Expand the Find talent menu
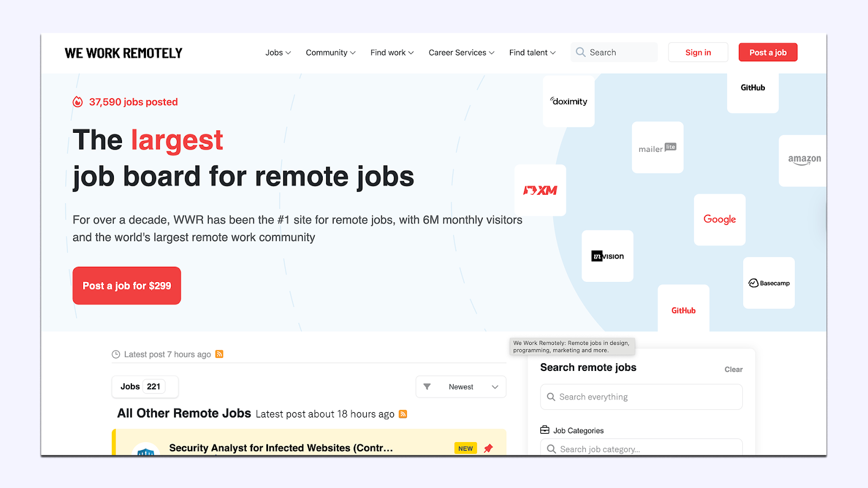Viewport: 868px width, 488px height. (x=532, y=53)
